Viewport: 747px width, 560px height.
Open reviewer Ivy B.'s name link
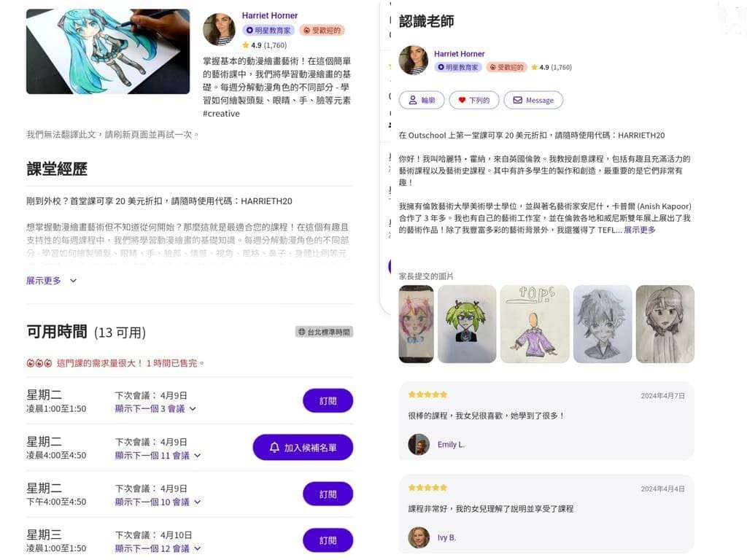(x=447, y=537)
